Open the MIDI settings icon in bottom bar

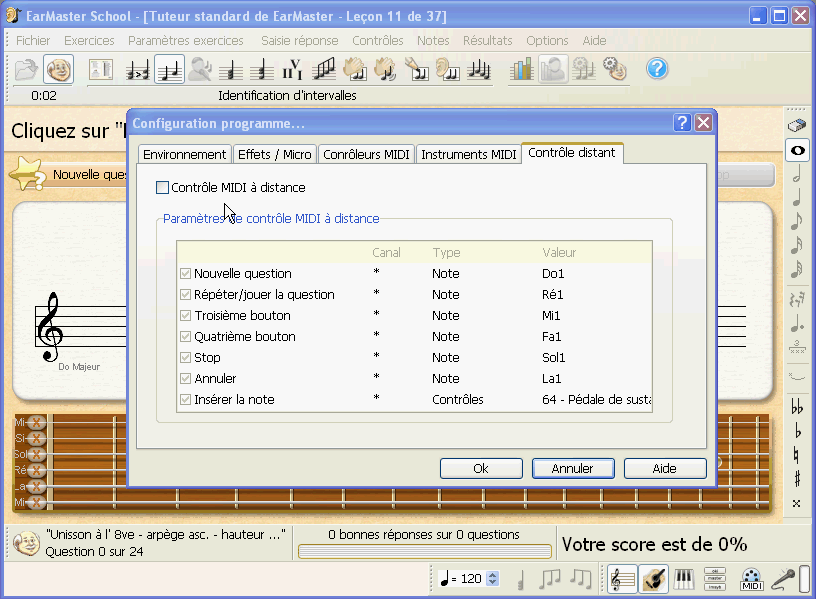(x=751, y=579)
